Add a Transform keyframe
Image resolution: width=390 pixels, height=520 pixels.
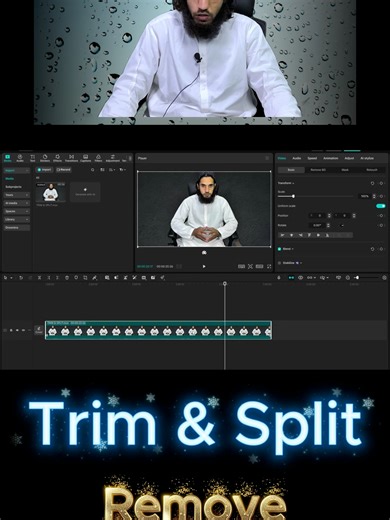click(381, 183)
